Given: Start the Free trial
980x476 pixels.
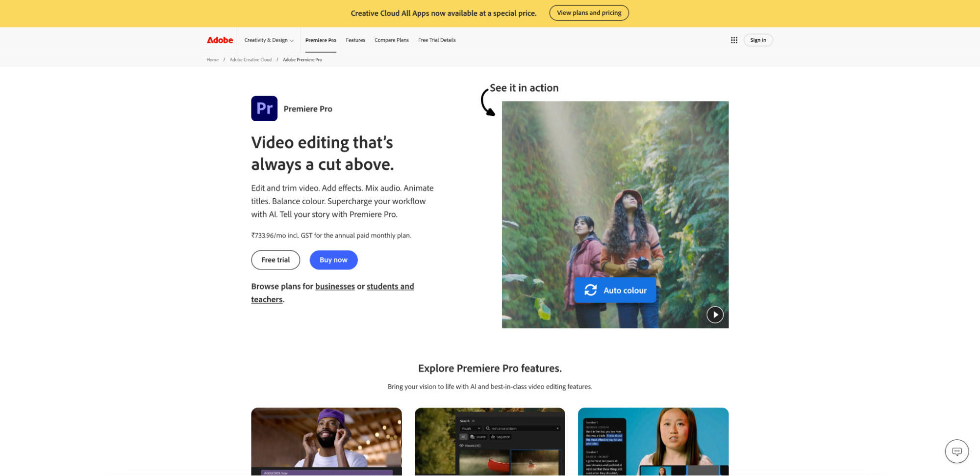Looking at the screenshot, I should click(x=276, y=260).
